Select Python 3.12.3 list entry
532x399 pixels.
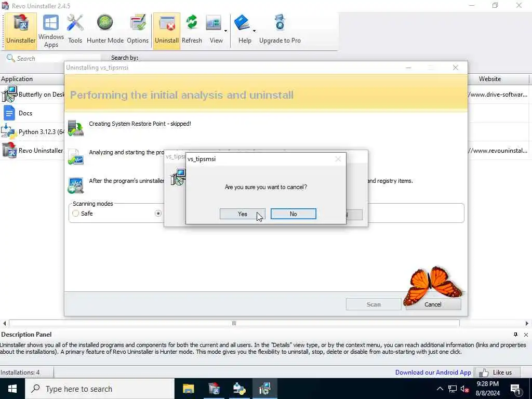coord(32,131)
